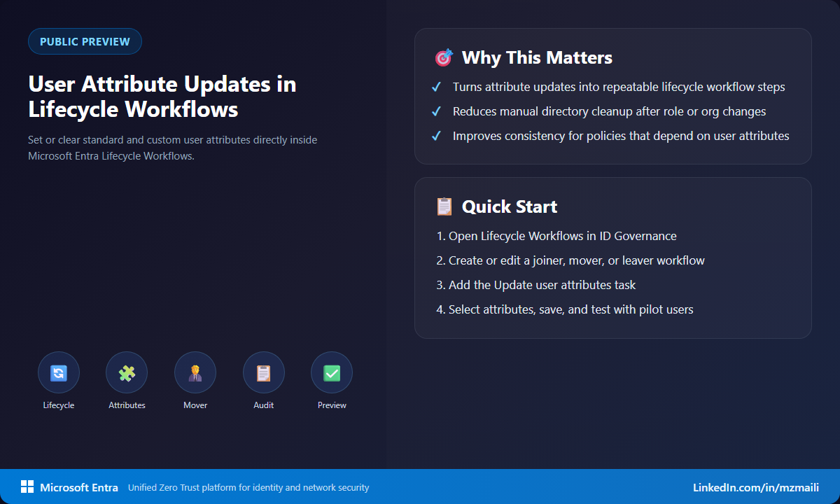Screen dimensions: 840x504
Task: Click the 'Mover' label under icon
Action: pyautogui.click(x=195, y=405)
